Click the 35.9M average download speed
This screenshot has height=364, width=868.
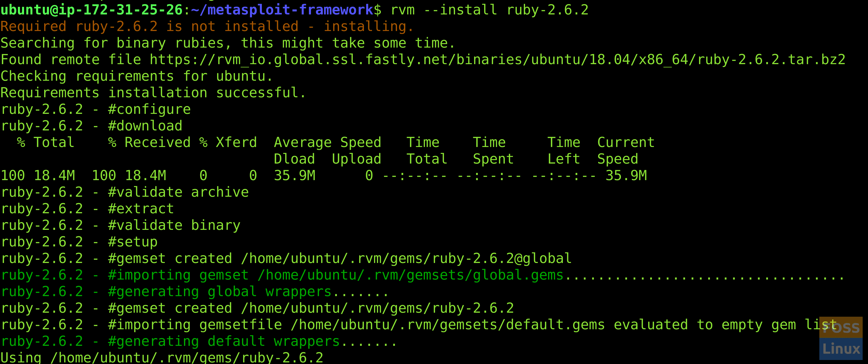[x=294, y=175]
